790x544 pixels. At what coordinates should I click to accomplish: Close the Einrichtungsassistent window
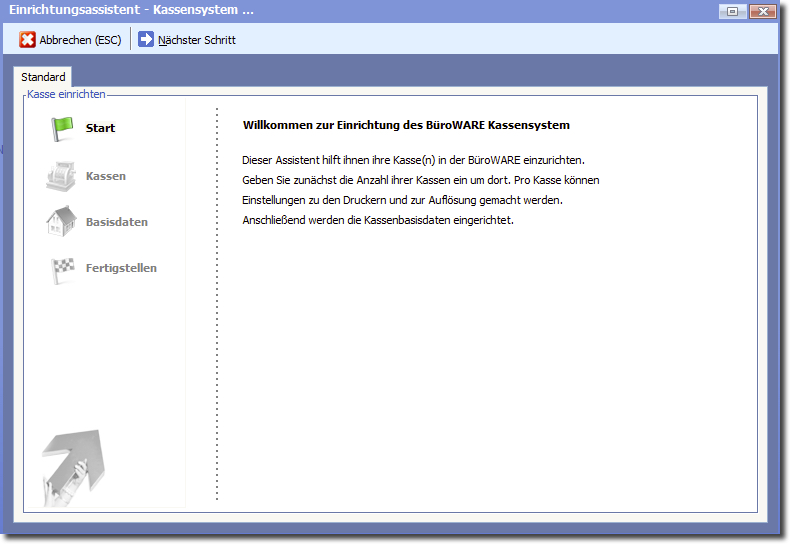coord(762,11)
